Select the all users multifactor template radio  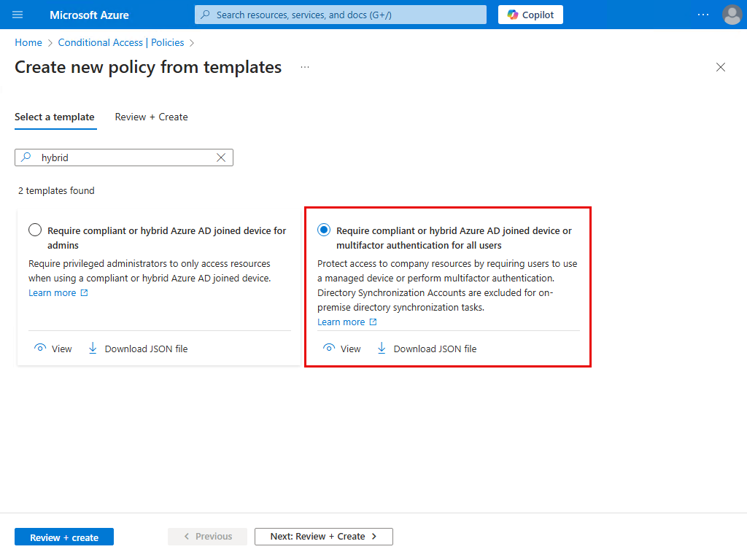pos(324,230)
